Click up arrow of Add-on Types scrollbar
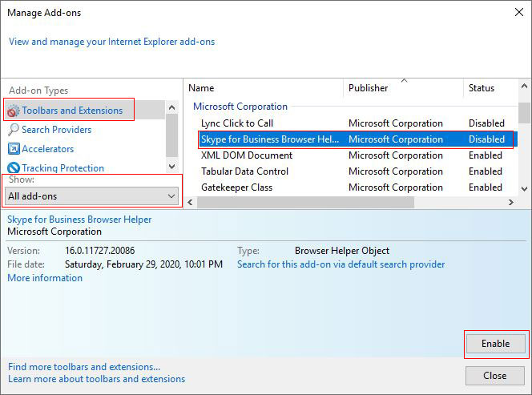This screenshot has width=532, height=395. click(x=172, y=107)
